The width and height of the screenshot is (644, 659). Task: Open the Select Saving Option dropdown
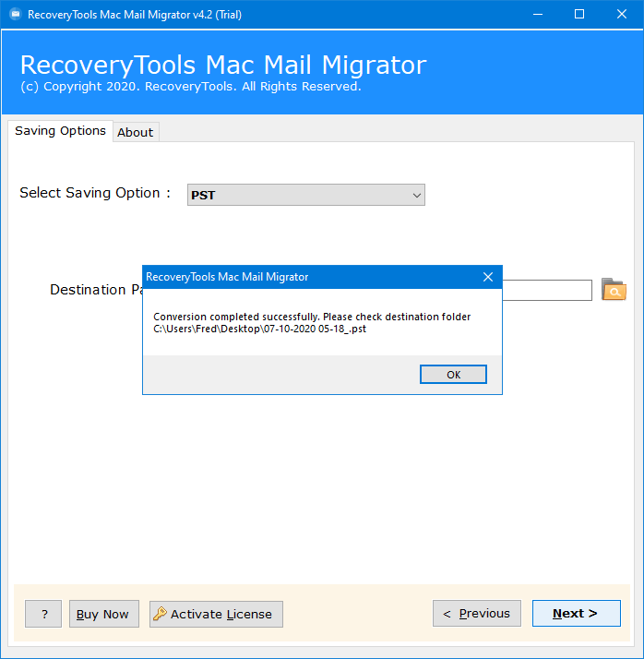tap(305, 195)
